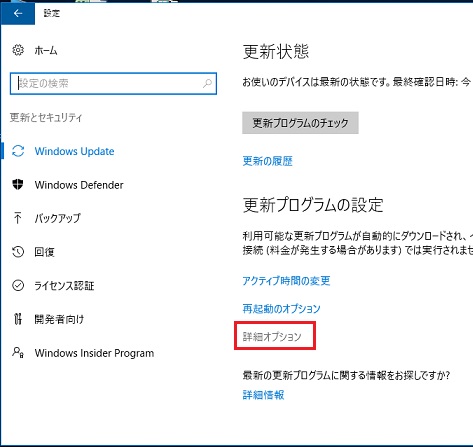Click the magnifier search icon
Viewport: 473px width, 447px height.
point(207,83)
